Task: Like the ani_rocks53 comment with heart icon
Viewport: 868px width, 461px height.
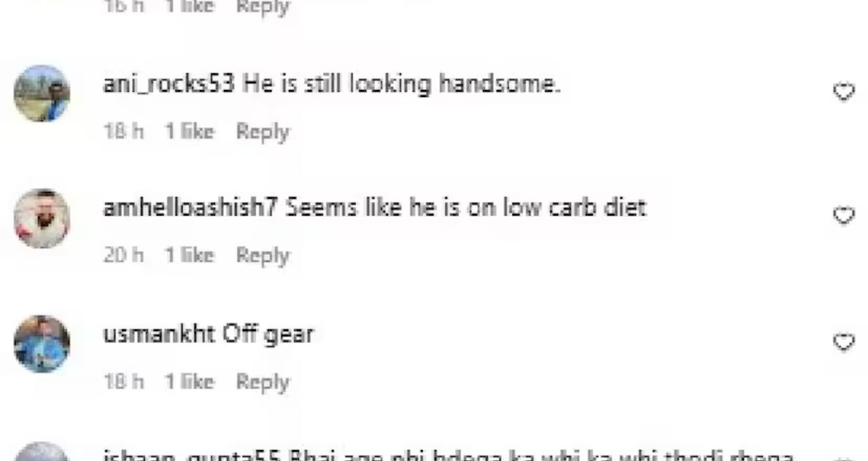Action: pos(844,92)
